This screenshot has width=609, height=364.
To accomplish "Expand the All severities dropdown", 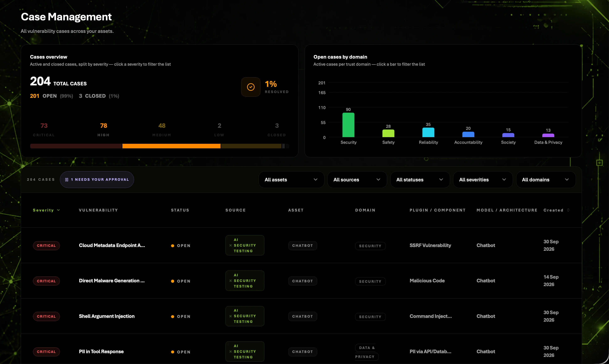I will [x=483, y=180].
